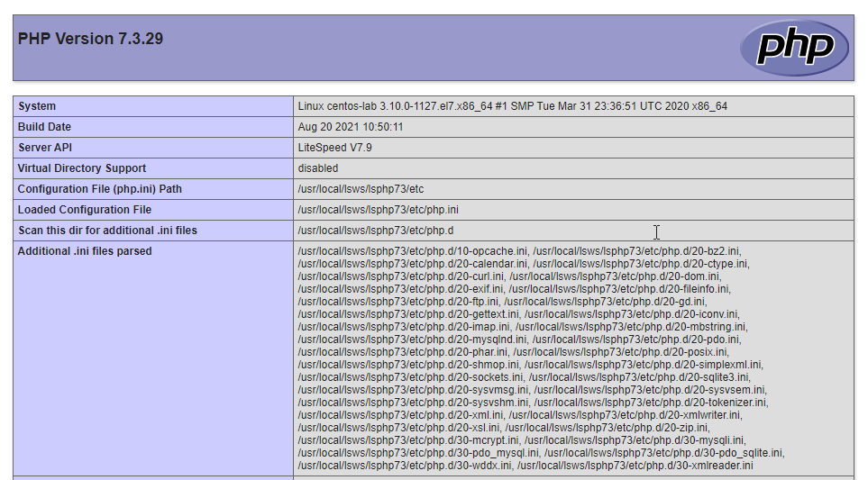Screen dimensions: 868x480
Task: Click the 20-tokenizer.ini file path
Action: [651, 403]
